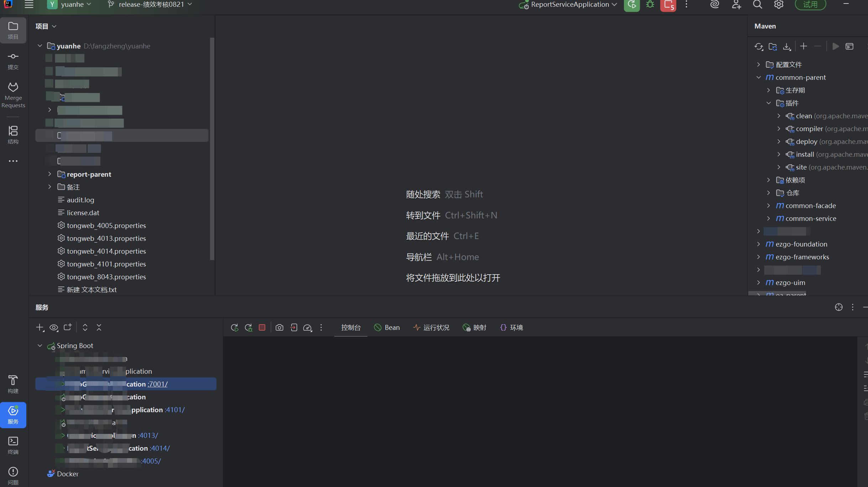Open IDE settings gear icon

click(779, 4)
